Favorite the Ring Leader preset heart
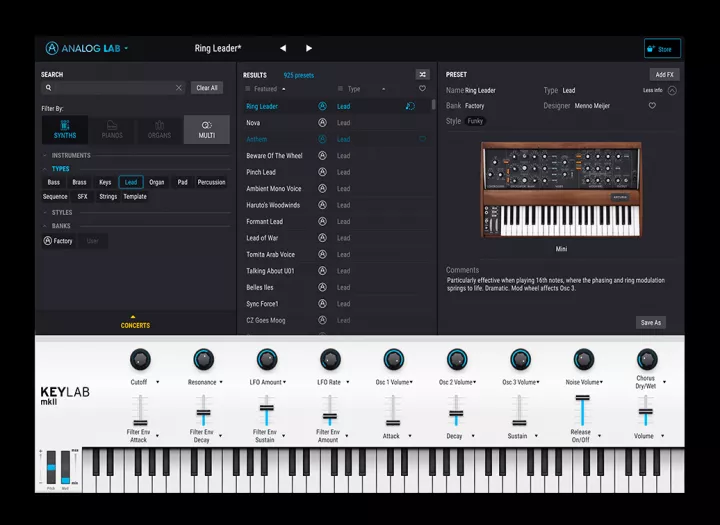The height and width of the screenshot is (525, 720). 652,106
